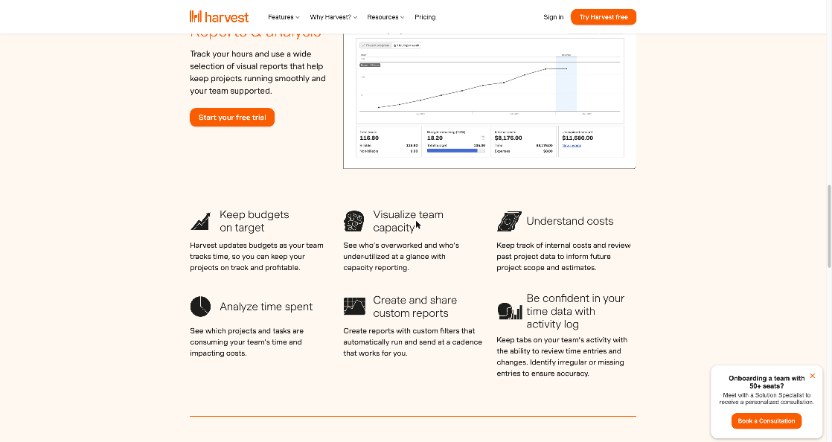The image size is (832, 442).
Task: Click the Harvest logo
Action: (219, 17)
